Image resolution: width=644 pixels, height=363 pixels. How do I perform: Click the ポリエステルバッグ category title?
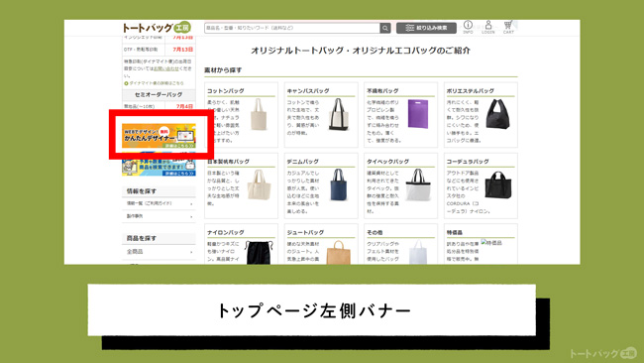click(x=471, y=91)
